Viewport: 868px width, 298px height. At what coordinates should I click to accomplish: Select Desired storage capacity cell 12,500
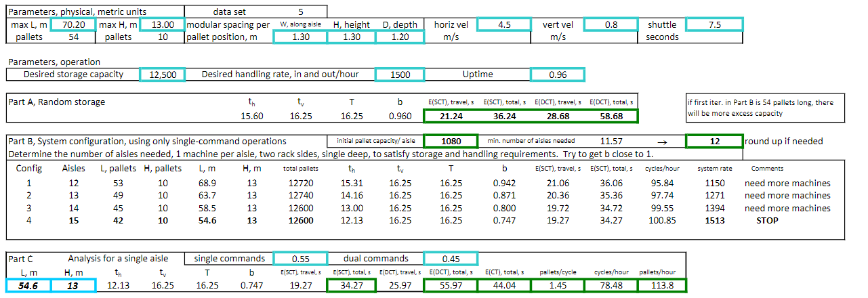click(x=162, y=74)
